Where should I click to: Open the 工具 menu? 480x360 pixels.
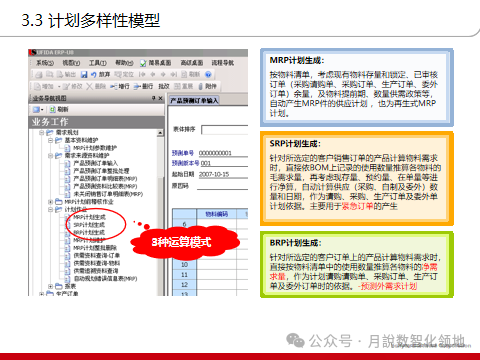pyautogui.click(x=98, y=63)
